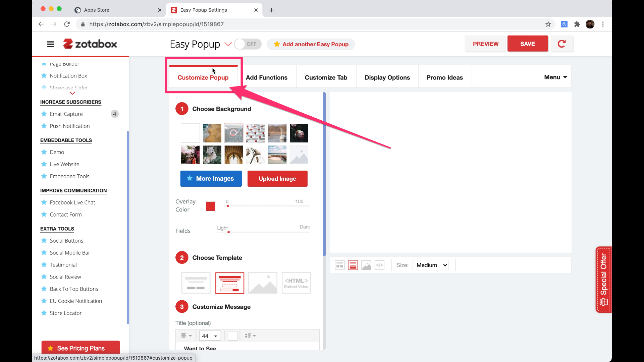Select the HTML code layout icon below preview
The height and width of the screenshot is (362, 644).
point(379,265)
